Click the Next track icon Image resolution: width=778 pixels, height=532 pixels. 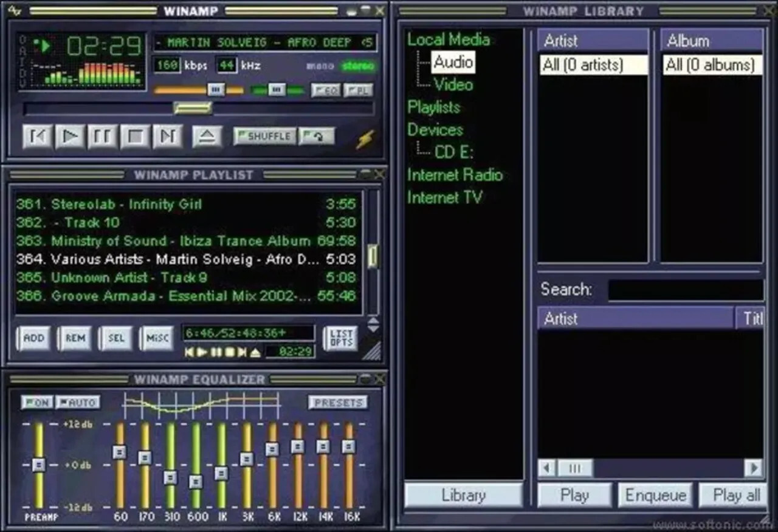pos(168,136)
